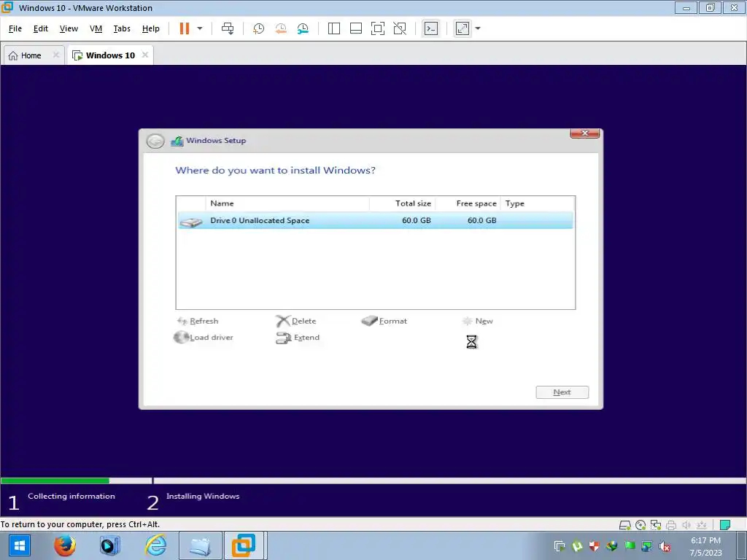Viewport: 747px width, 560px height.
Task: Toggle the library sidebar panel icon
Action: point(334,28)
